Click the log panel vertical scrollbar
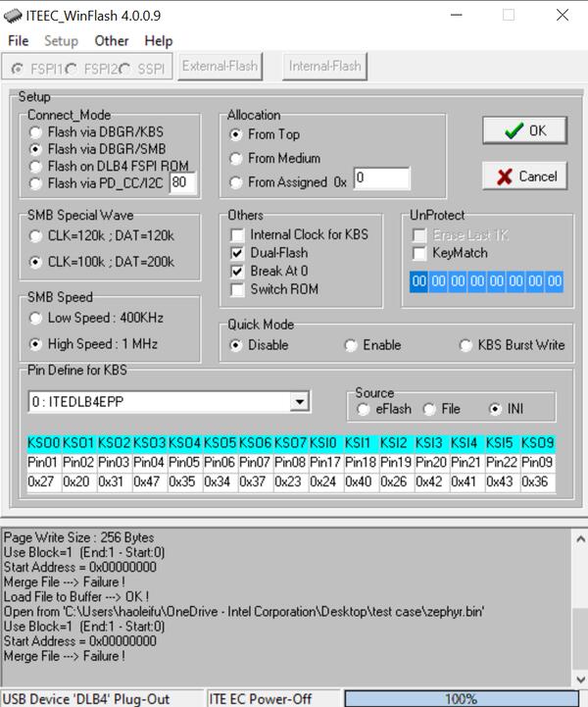The height and width of the screenshot is (707, 588). [x=578, y=608]
